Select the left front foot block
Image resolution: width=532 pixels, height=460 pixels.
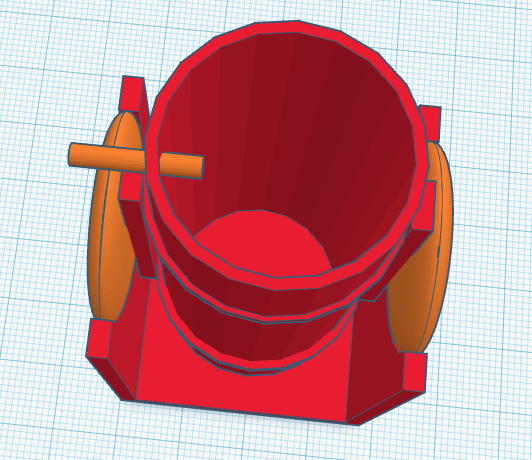[x=99, y=339]
